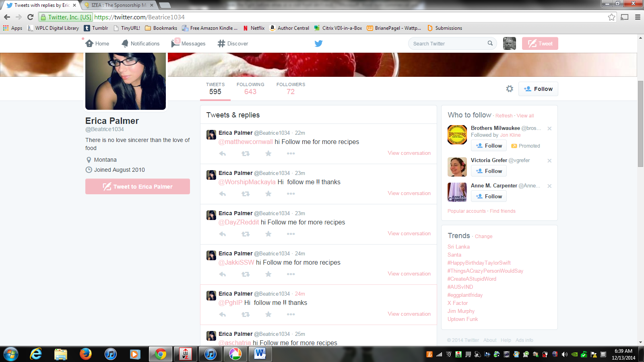Open Microsoft Word from the taskbar

point(260,354)
